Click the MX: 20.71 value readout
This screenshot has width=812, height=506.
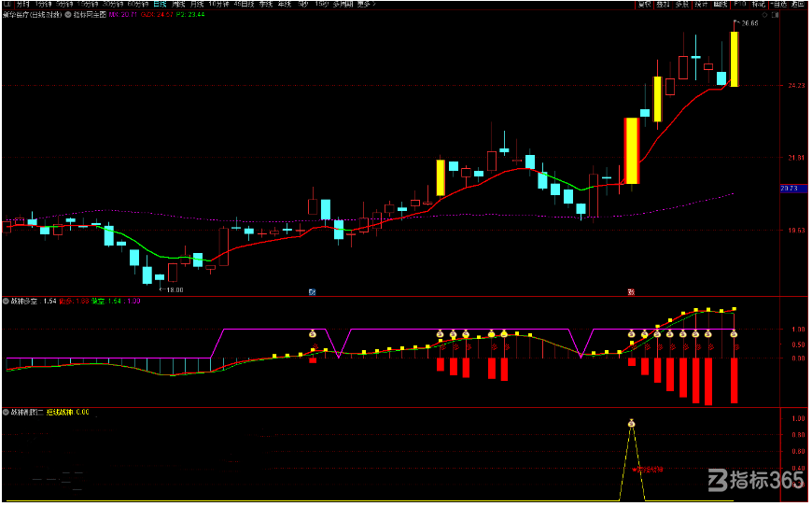123,15
